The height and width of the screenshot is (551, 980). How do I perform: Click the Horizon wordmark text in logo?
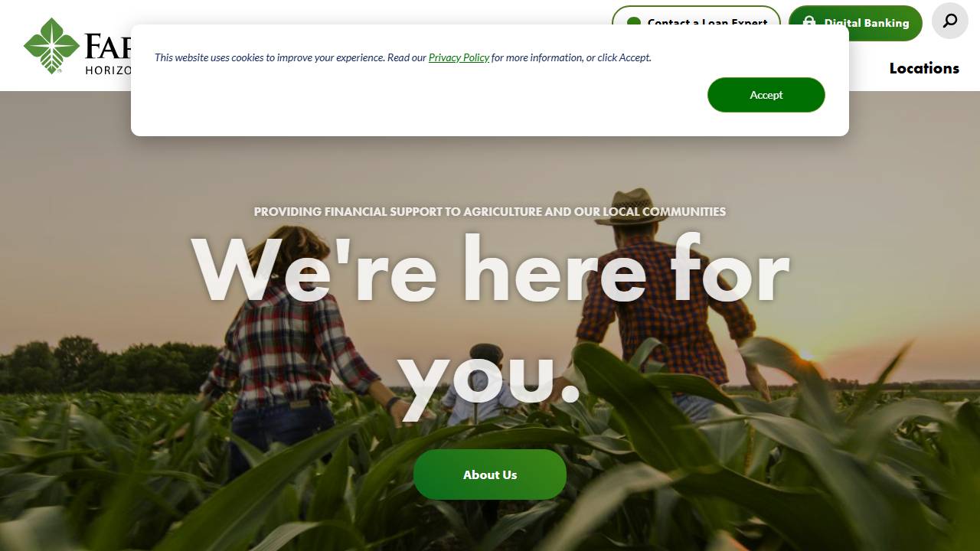108,70
